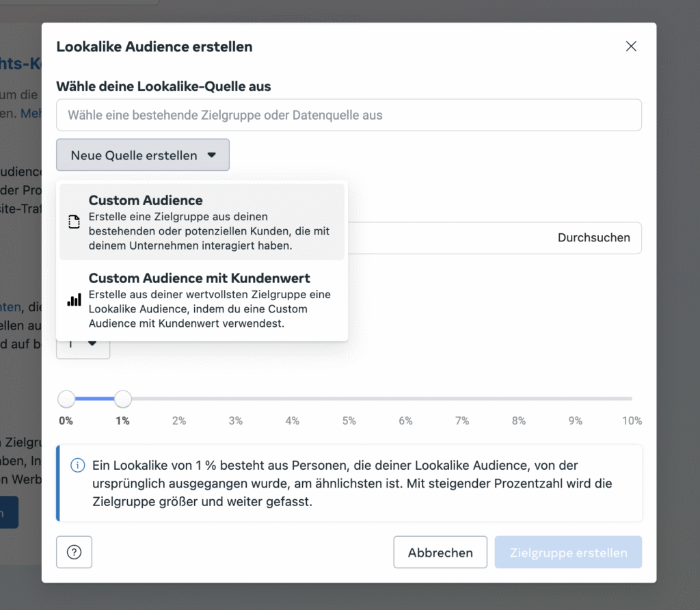Open the audience count dropdown arrow
This screenshot has height=610, width=700.
point(92,343)
